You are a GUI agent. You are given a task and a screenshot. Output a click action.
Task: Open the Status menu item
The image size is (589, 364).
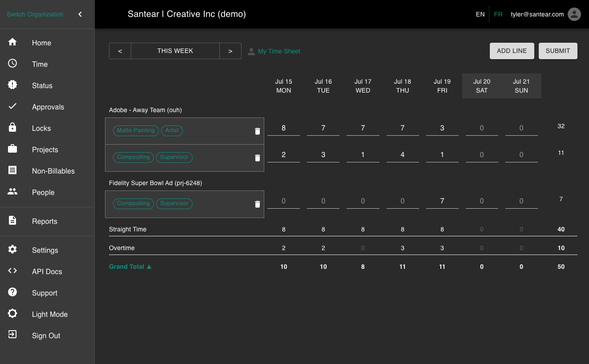pos(47,85)
